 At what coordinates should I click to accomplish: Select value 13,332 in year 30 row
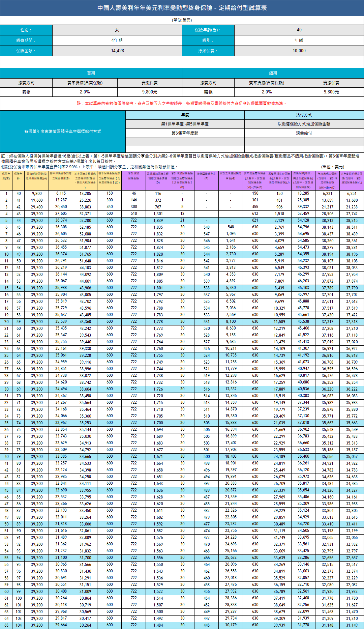pos(231,389)
